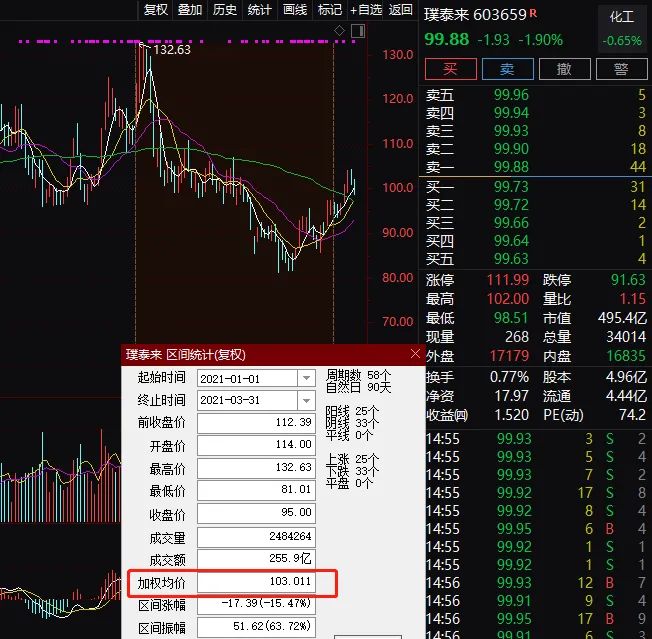Close the 区间统计 dialog

tap(415, 354)
